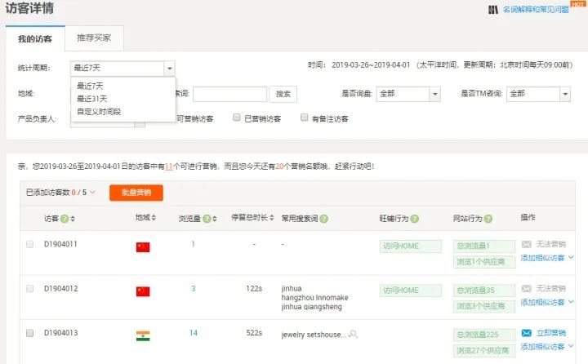Image resolution: width=588 pixels, height=364 pixels.
Task: Click 522s duration value
Action: coord(254,333)
